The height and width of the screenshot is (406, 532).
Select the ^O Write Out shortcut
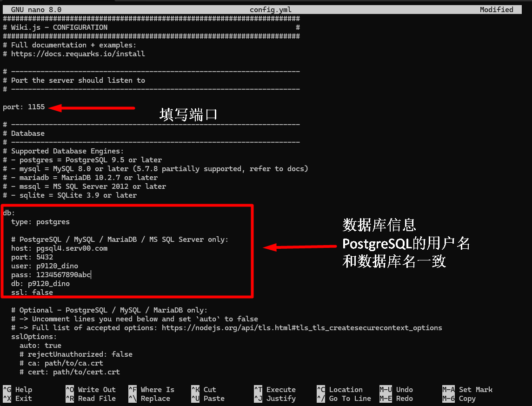coord(91,390)
